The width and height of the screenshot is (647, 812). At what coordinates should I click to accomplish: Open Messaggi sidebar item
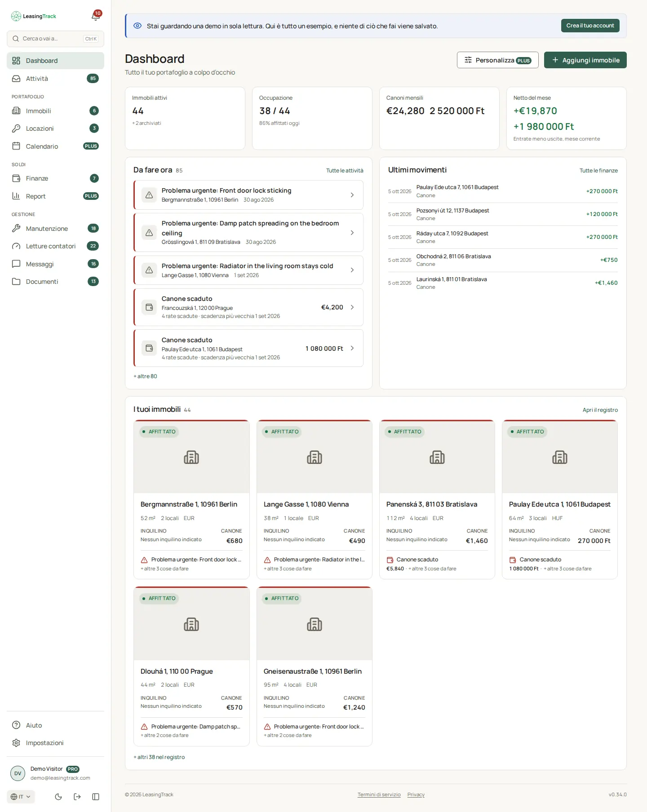(55, 264)
